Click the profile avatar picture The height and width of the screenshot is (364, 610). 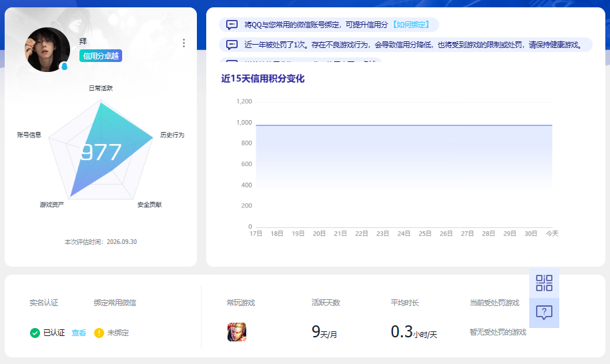point(47,49)
